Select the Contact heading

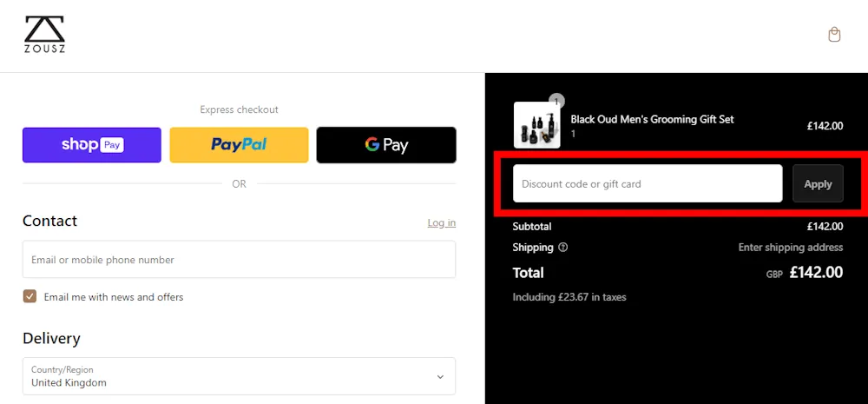point(49,222)
